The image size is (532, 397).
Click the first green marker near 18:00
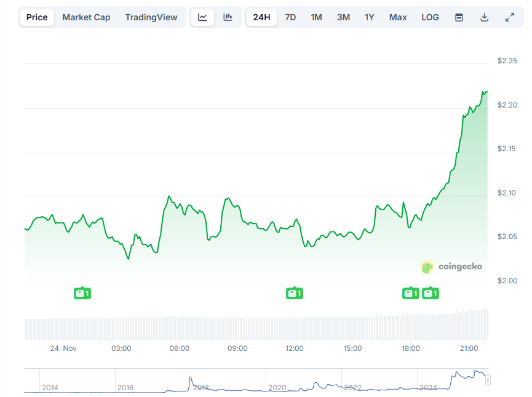(410, 293)
